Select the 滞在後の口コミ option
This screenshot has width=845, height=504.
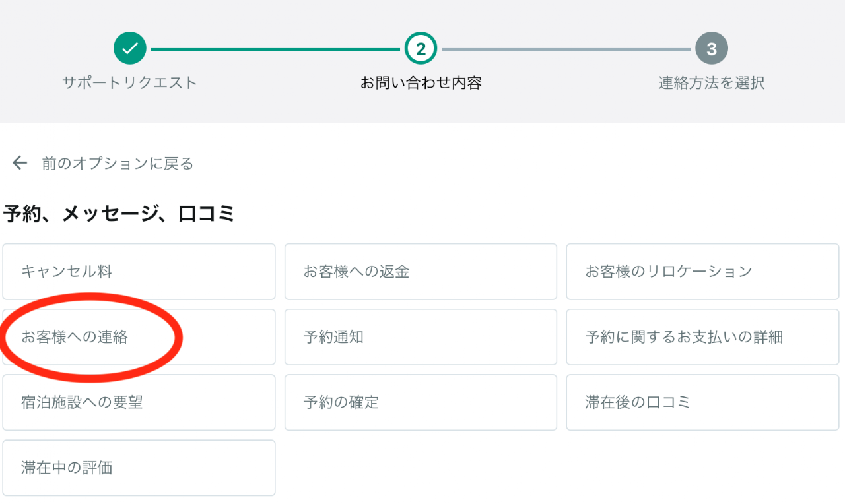click(702, 402)
